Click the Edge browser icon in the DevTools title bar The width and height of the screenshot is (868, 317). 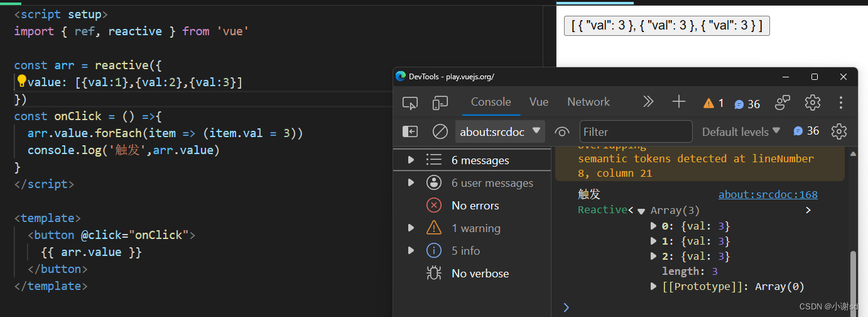(x=401, y=77)
